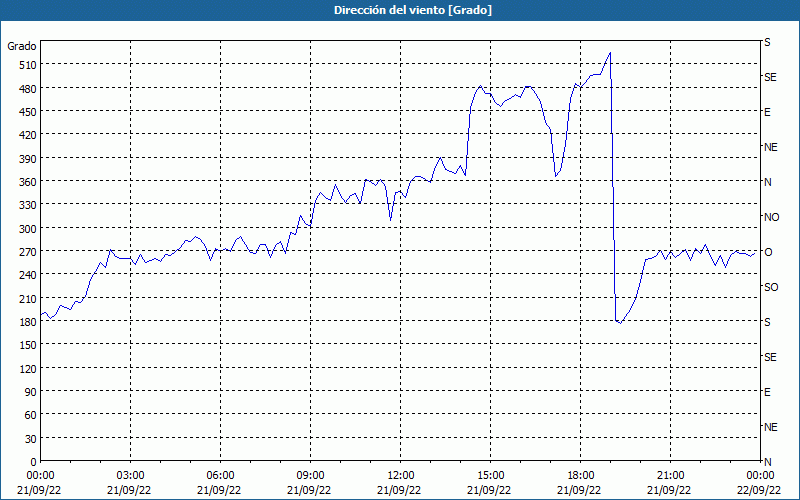The height and width of the screenshot is (500, 800).
Task: Click the chart title 'Dirección del viento [Grado]'
Action: click(x=413, y=10)
